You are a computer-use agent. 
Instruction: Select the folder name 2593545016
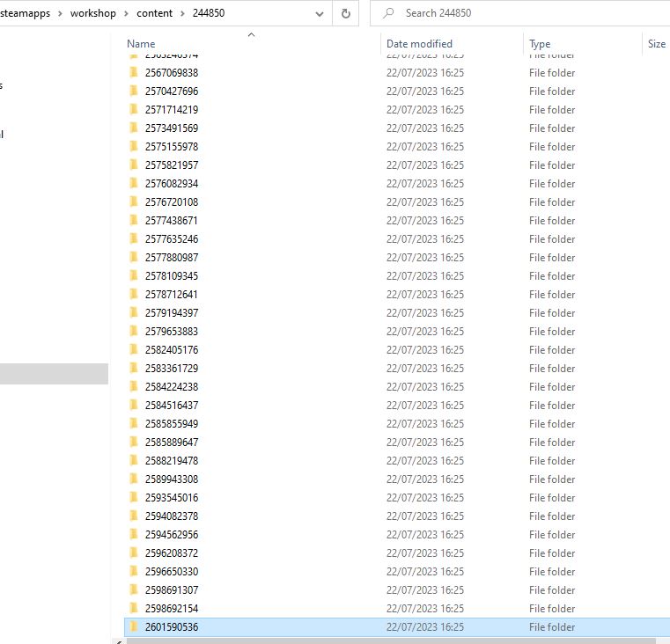tap(172, 498)
